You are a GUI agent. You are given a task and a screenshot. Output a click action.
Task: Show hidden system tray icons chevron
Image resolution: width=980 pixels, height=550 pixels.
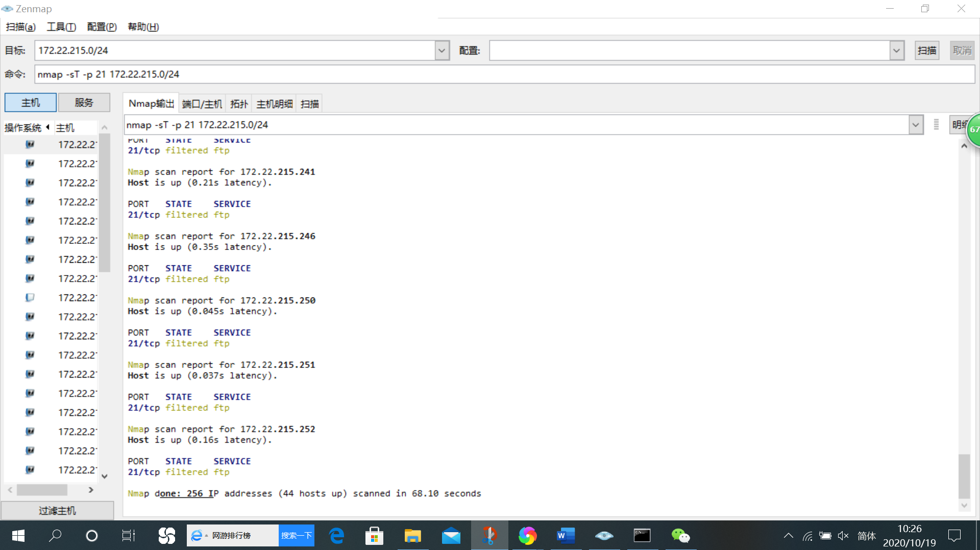pos(789,536)
